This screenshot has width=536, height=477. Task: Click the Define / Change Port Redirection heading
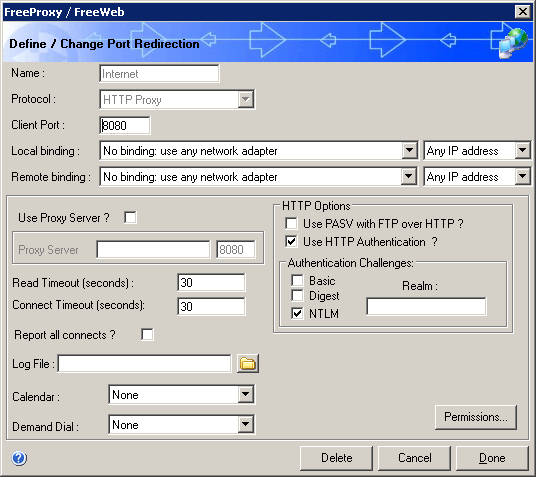[x=104, y=44]
